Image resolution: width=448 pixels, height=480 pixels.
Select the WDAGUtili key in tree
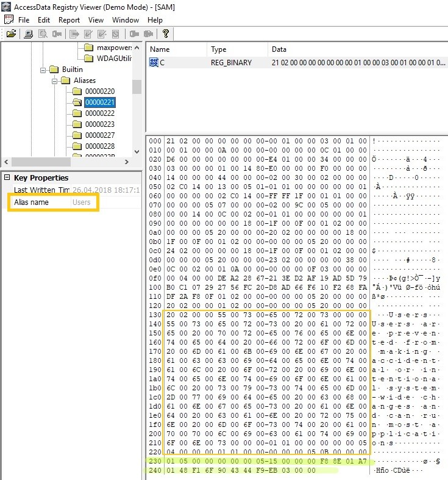(114, 59)
